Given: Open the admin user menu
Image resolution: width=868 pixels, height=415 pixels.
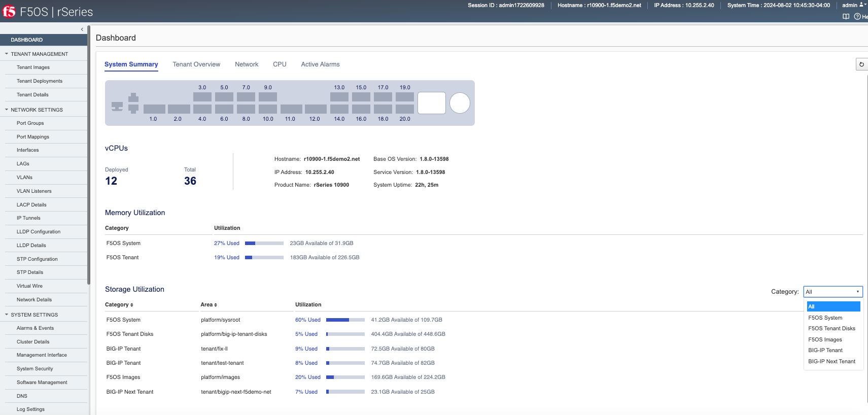Looking at the screenshot, I should pyautogui.click(x=854, y=5).
